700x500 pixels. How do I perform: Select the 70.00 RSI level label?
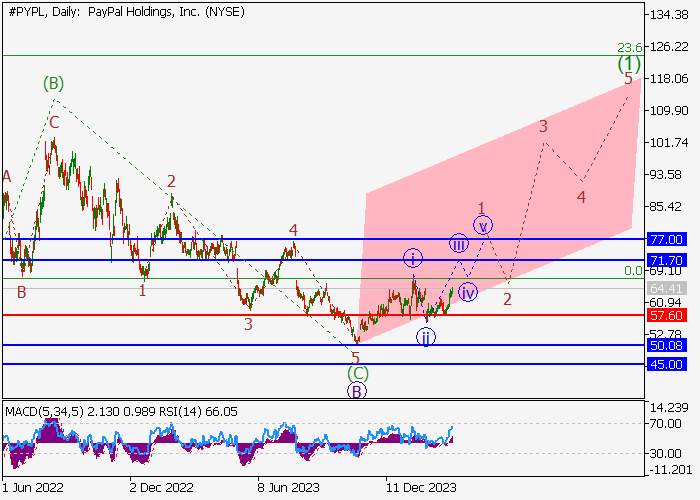(665, 423)
